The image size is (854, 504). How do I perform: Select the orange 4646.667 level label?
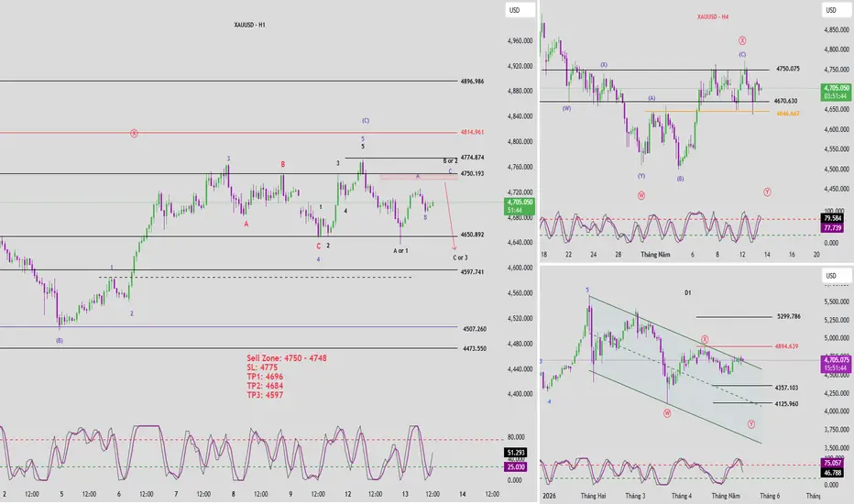pyautogui.click(x=787, y=114)
